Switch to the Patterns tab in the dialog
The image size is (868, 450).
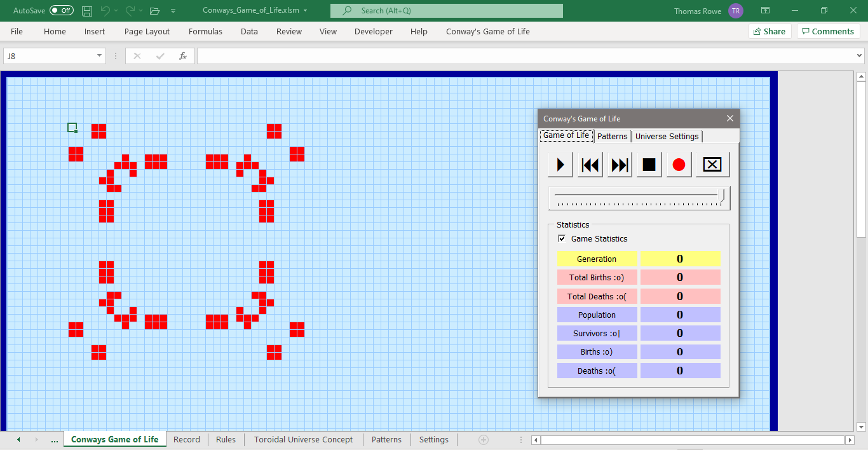613,136
